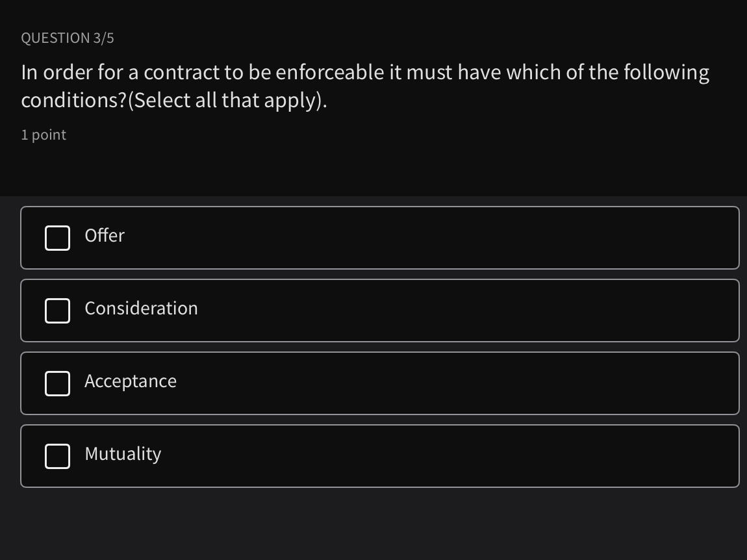The height and width of the screenshot is (560, 747).
Task: Click the Mutuality answer label text
Action: click(x=123, y=454)
